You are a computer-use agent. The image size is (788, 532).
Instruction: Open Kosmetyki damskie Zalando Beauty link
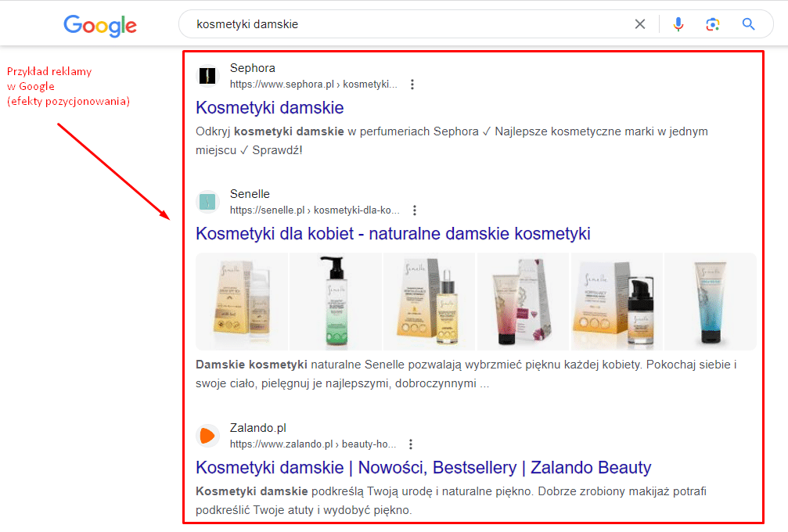[x=423, y=468]
